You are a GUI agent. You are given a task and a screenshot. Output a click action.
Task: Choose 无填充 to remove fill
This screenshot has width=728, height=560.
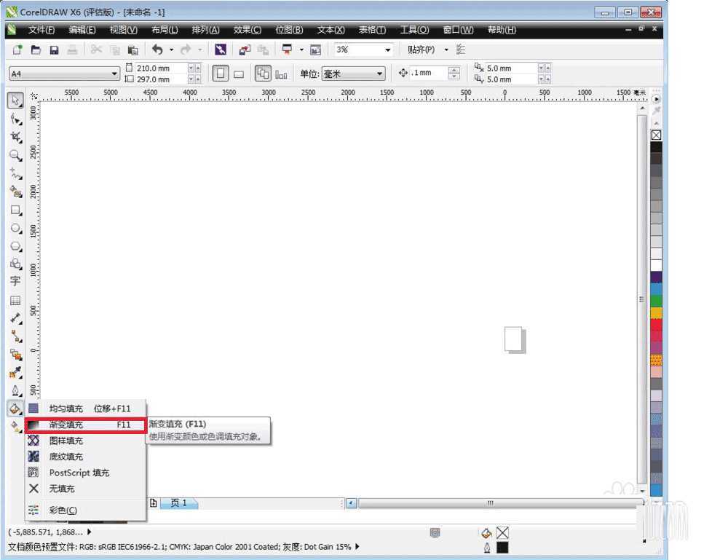click(x=62, y=489)
